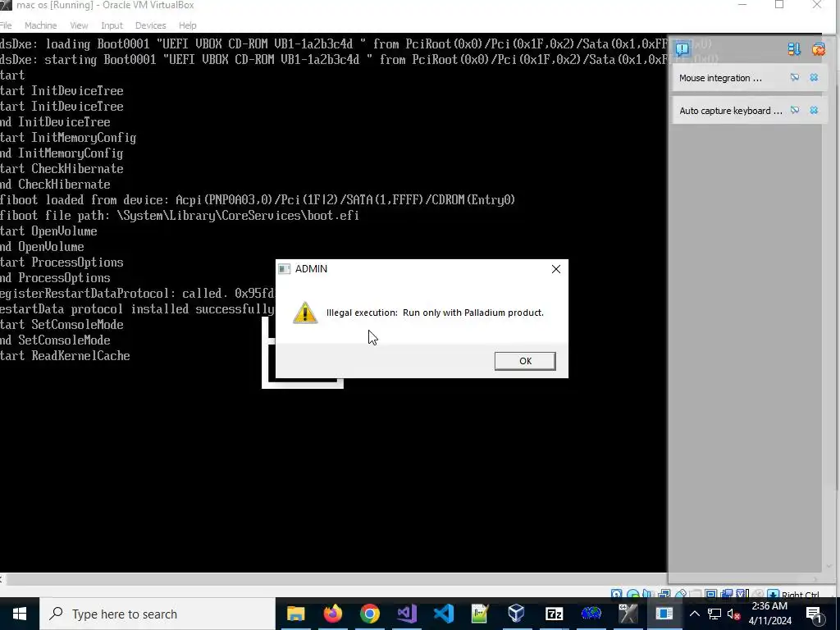Open the Input menu

[112, 25]
